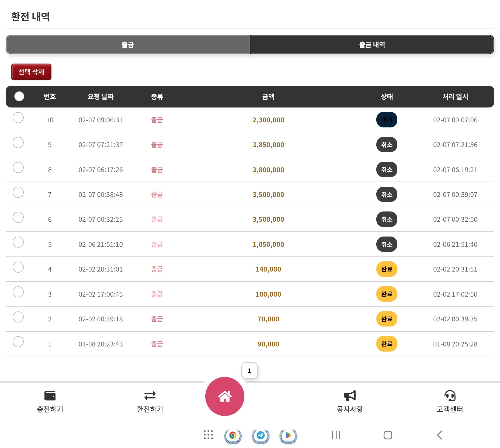
Task: Launch Telegram from the taskbar
Action: pyautogui.click(x=261, y=435)
